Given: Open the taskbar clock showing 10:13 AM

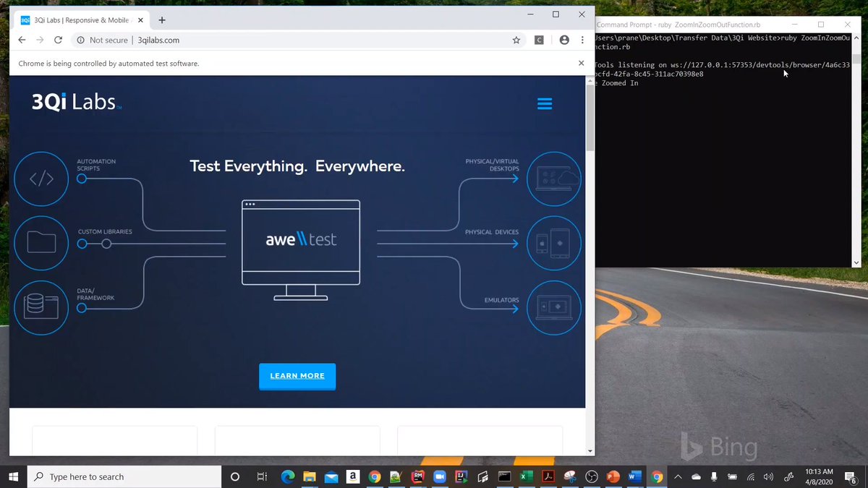Looking at the screenshot, I should tap(819, 476).
